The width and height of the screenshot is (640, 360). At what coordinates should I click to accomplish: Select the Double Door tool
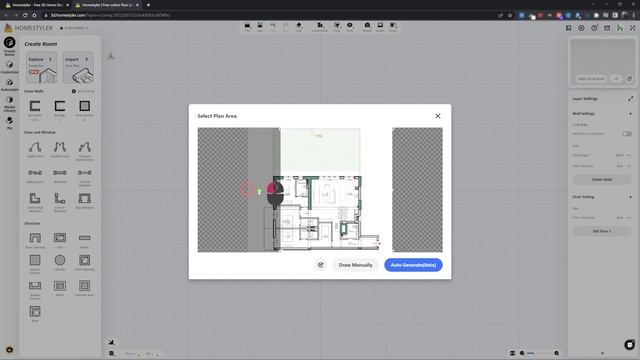60,150
